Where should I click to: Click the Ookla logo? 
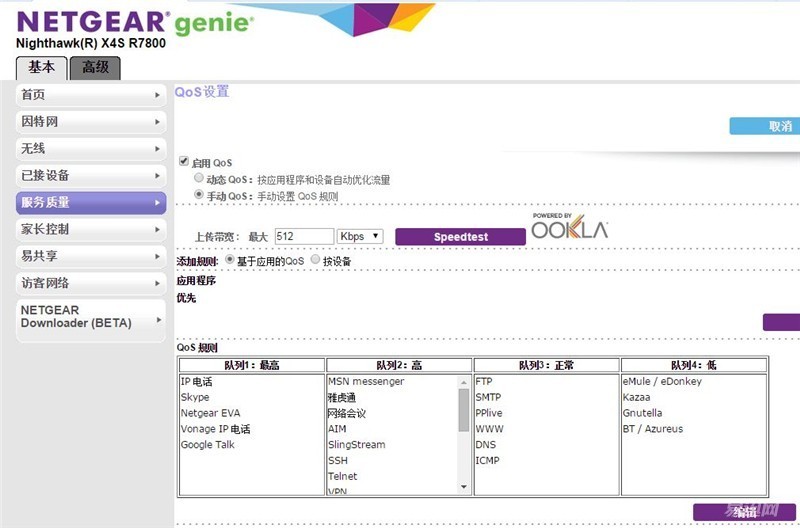tap(569, 227)
